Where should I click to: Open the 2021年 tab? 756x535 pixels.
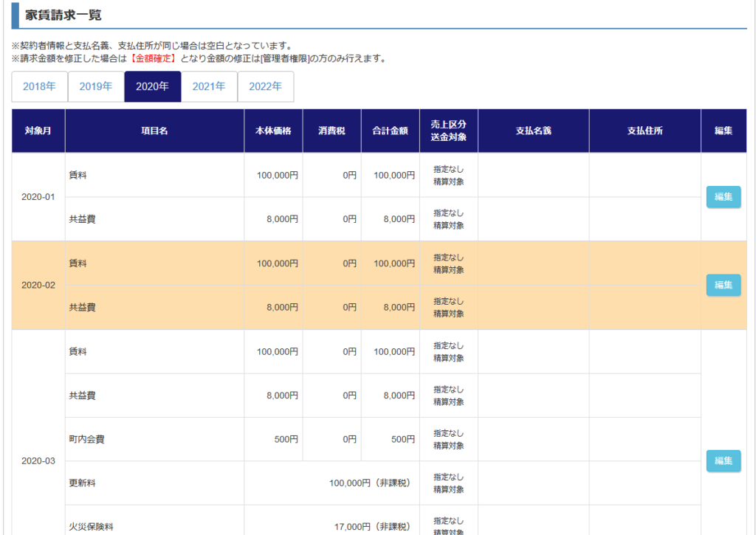[x=209, y=87]
